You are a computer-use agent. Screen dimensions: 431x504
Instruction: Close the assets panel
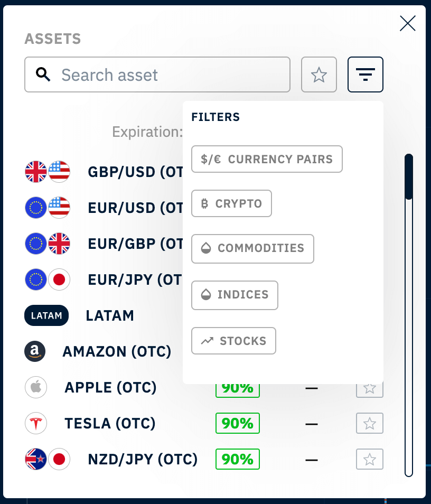coord(408,23)
